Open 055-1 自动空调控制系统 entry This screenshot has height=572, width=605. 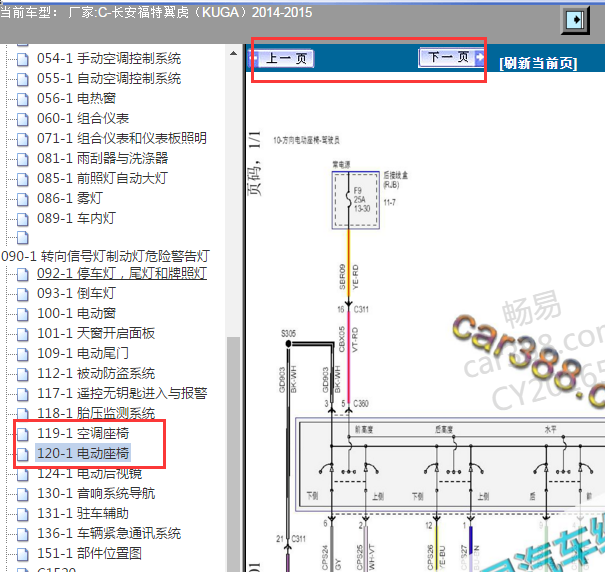click(109, 79)
